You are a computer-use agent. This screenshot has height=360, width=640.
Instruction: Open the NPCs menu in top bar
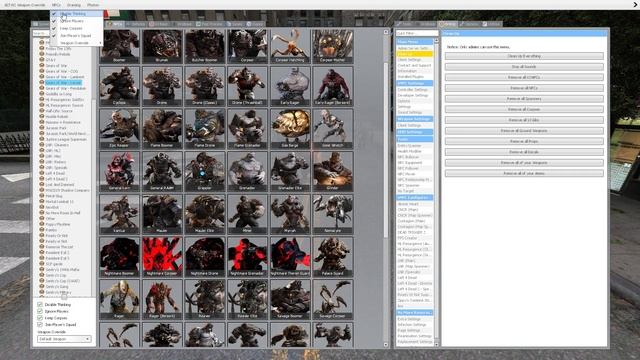click(x=56, y=5)
